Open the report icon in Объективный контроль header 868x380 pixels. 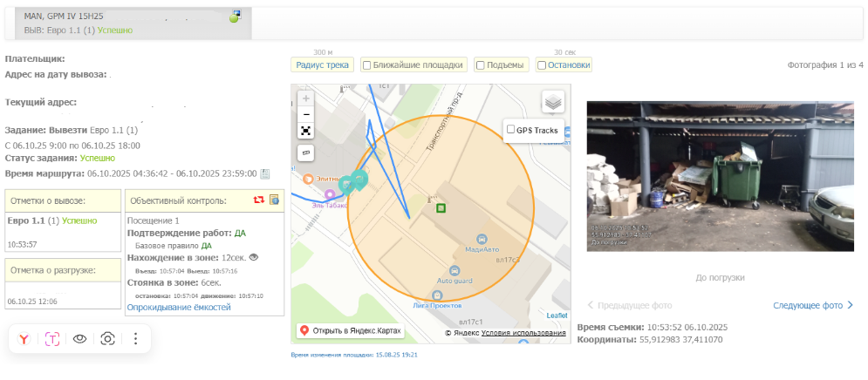274,200
